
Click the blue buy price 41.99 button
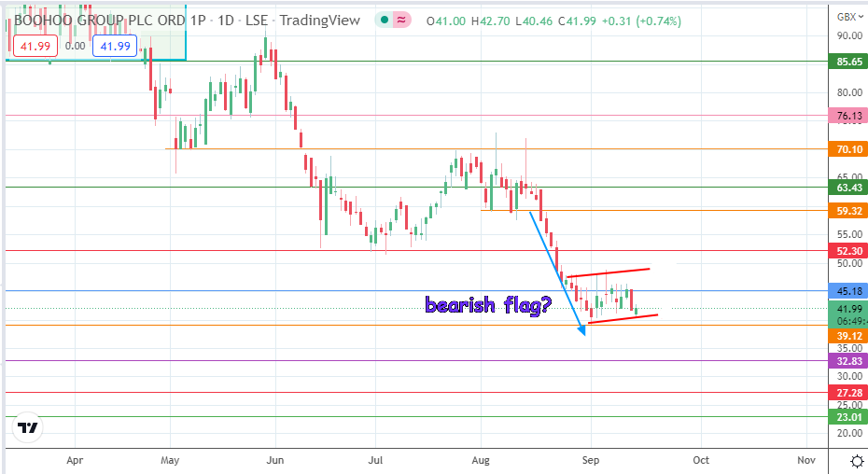pyautogui.click(x=115, y=46)
